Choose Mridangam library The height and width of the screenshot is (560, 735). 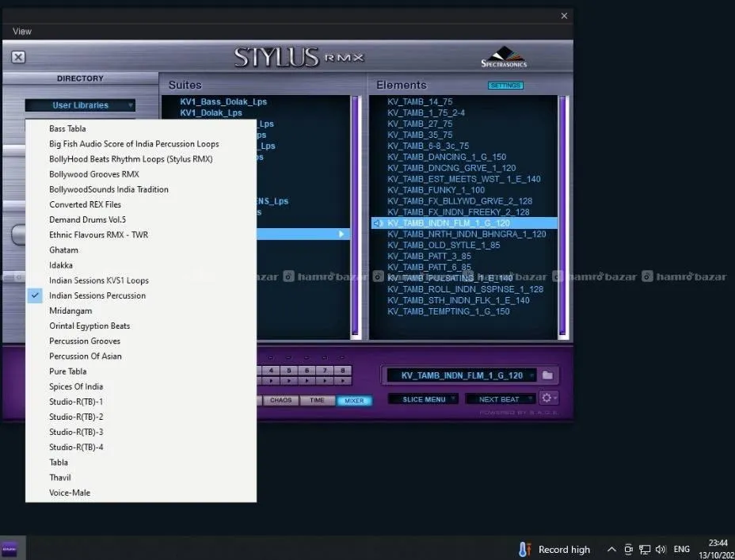(141, 310)
